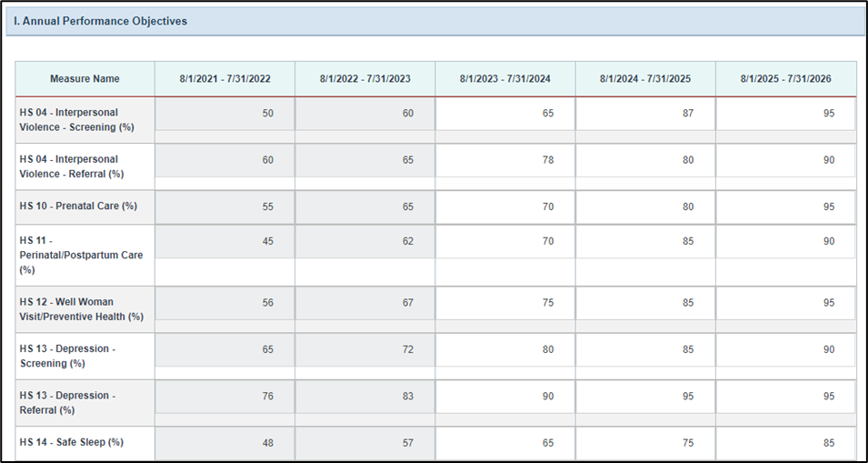Click Violence Screening 2025-2026 field showing 95
The image size is (868, 463).
coord(785,114)
